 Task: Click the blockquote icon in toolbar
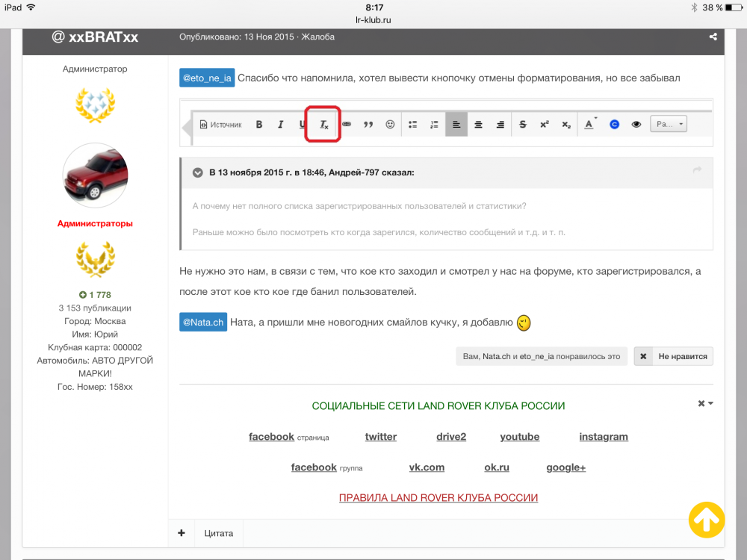[x=368, y=125]
